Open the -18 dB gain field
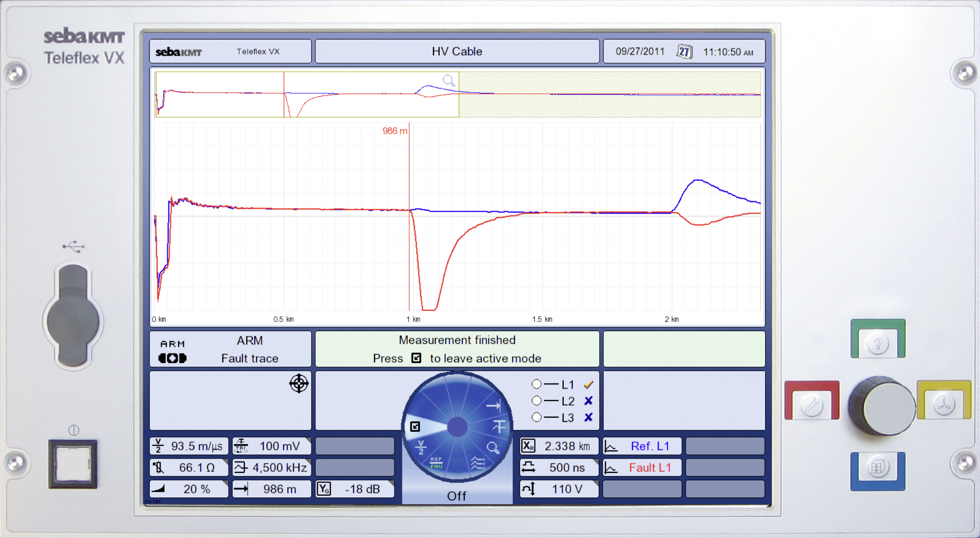The width and height of the screenshot is (980, 538). 355,489
